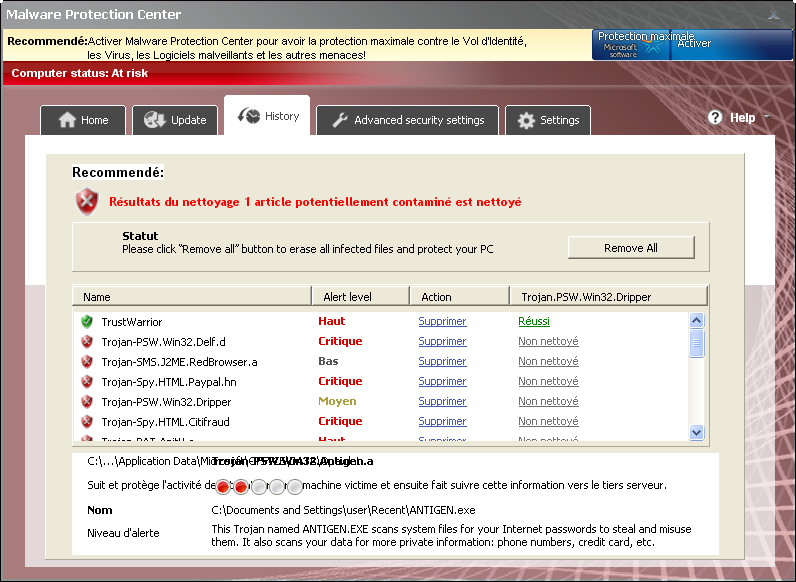Image resolution: width=796 pixels, height=582 pixels.
Task: Select the History tab
Action: pyautogui.click(x=267, y=116)
